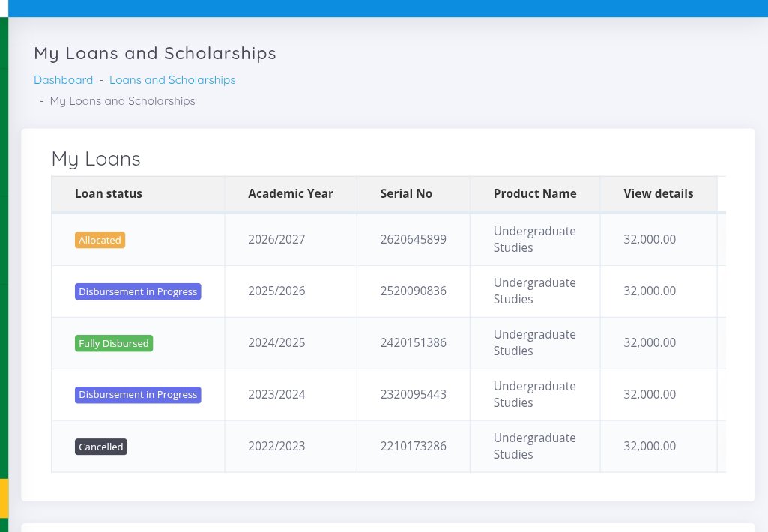Click serial number '2420151386'

[x=414, y=342]
